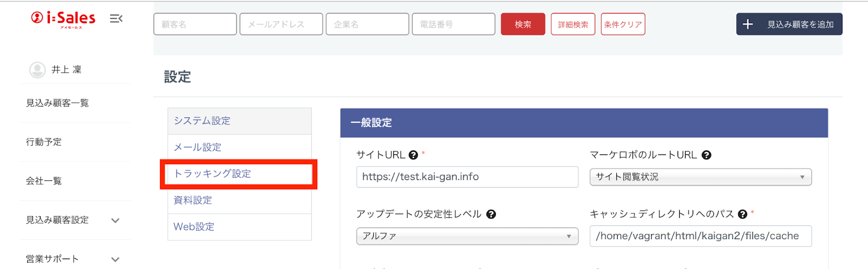
Task: Click the help icon beside サイトURL
Action: 413,155
